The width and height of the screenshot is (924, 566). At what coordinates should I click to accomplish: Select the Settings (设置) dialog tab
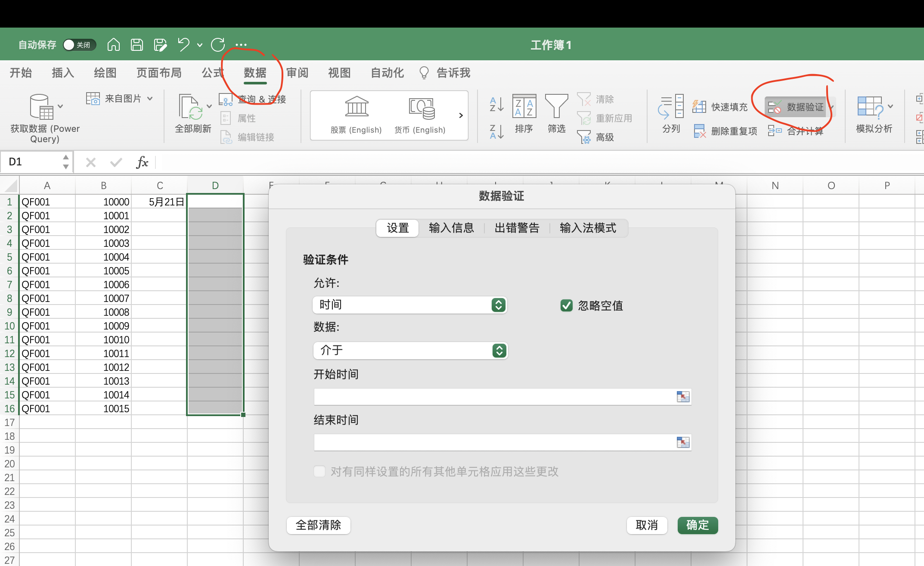click(397, 228)
